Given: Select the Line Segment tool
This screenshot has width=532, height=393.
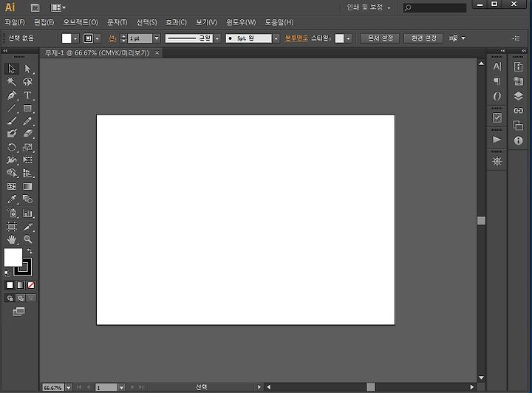Looking at the screenshot, I should 12,108.
